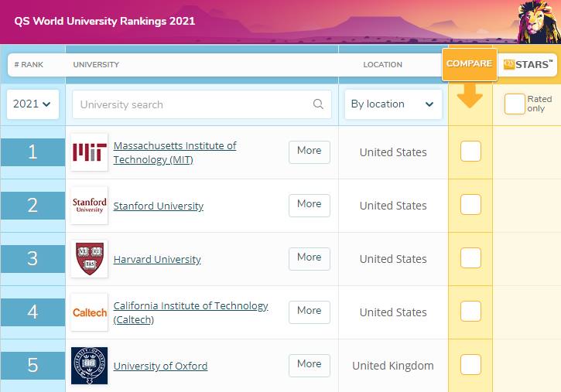The image size is (561, 392).
Task: Click the Stanford University logo
Action: (x=90, y=206)
